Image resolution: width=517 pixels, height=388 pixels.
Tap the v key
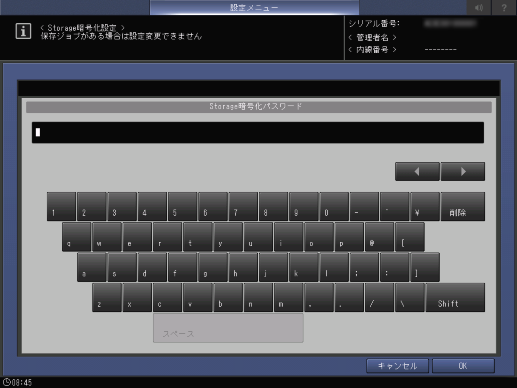(x=198, y=298)
